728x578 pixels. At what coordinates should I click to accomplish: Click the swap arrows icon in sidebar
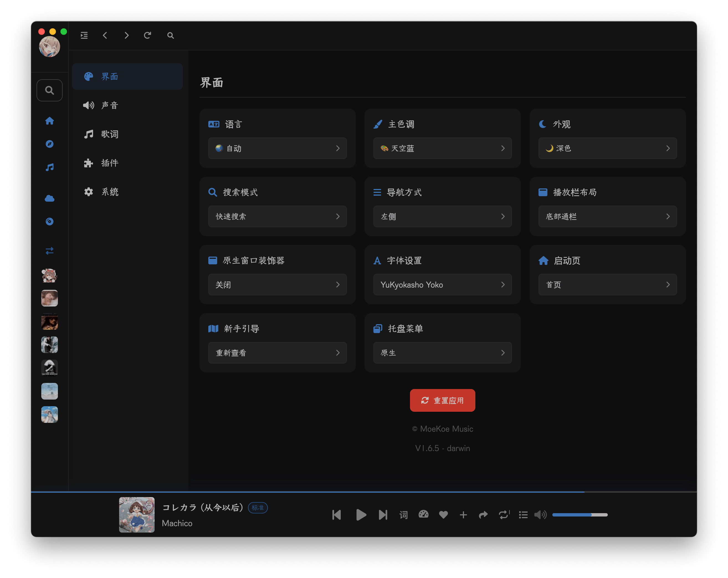coord(50,251)
